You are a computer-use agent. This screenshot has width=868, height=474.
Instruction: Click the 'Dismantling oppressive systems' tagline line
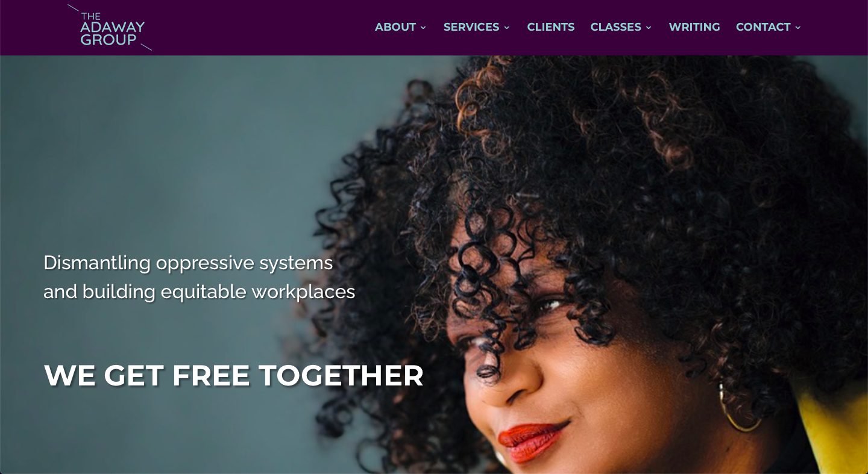[188, 263]
